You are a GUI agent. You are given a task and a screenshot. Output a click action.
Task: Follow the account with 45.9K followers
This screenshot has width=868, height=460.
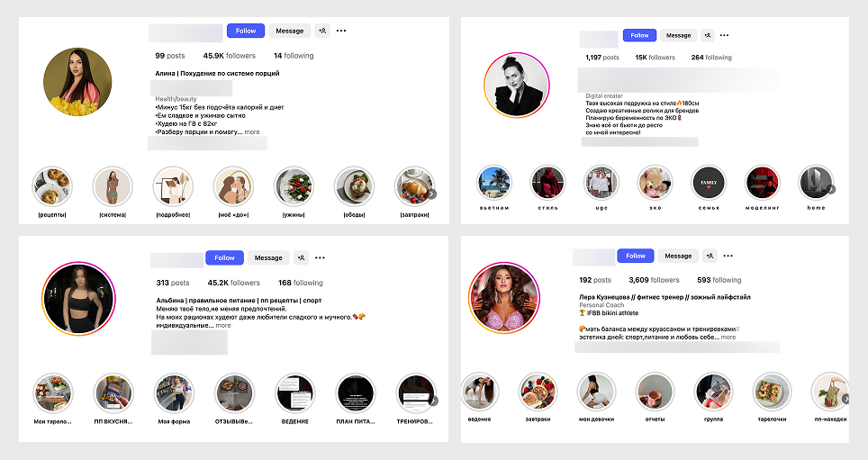[246, 31]
